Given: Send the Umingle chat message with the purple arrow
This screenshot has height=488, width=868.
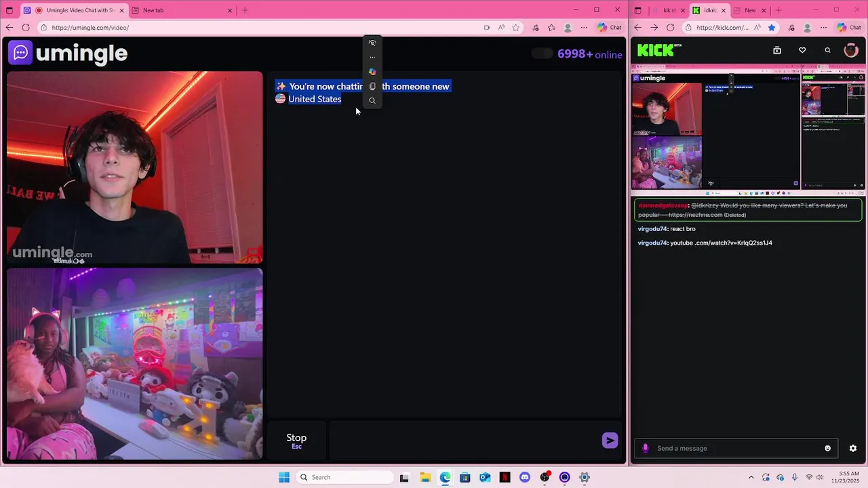Looking at the screenshot, I should pyautogui.click(x=610, y=441).
